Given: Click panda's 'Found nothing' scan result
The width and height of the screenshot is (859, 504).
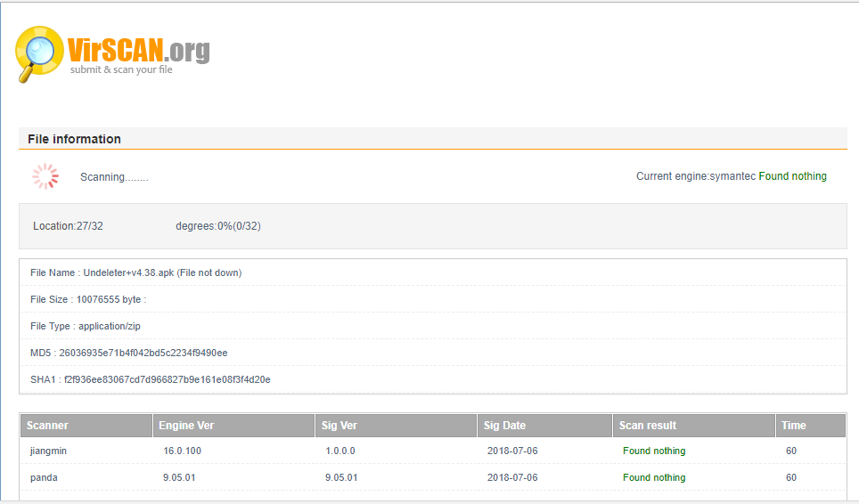Looking at the screenshot, I should (x=654, y=478).
